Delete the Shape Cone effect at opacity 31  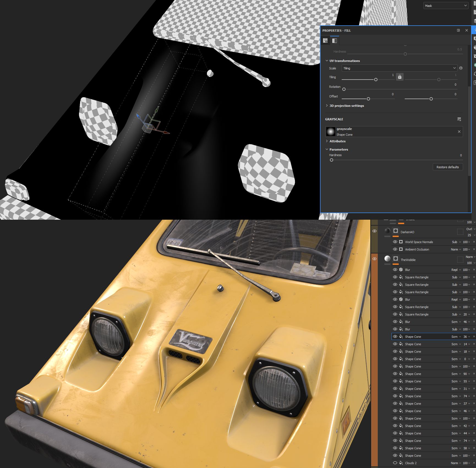coord(474,389)
